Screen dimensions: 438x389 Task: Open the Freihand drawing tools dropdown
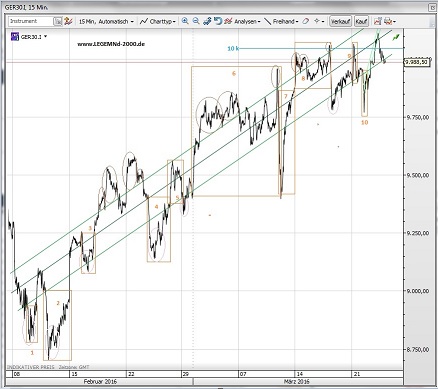(281, 22)
